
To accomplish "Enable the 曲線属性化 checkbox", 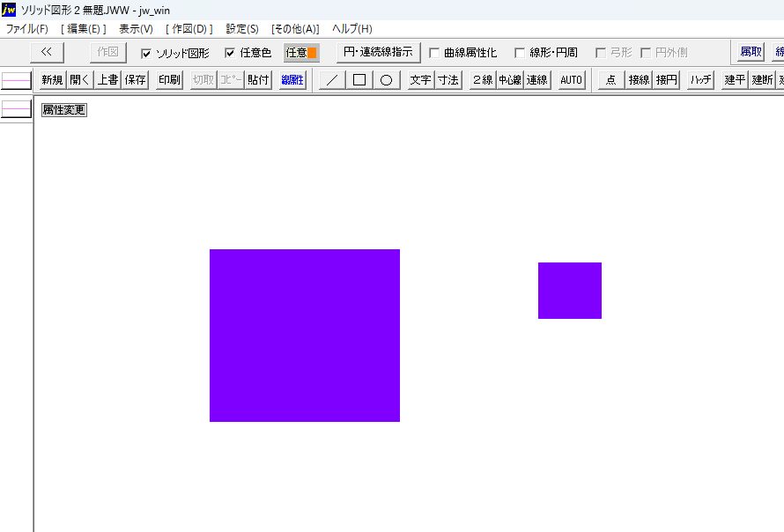I will [434, 53].
